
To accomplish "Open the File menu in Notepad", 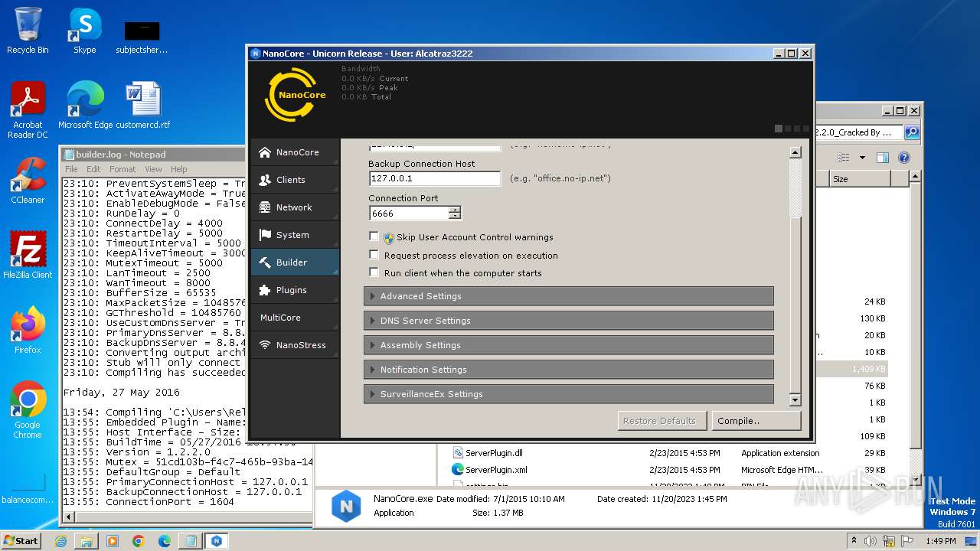I will point(71,169).
